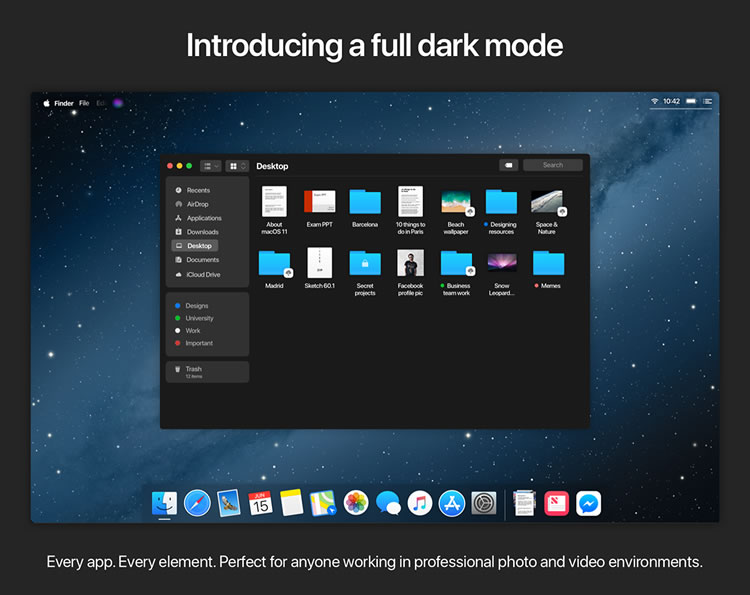Open System Preferences gear in Dock

483,503
